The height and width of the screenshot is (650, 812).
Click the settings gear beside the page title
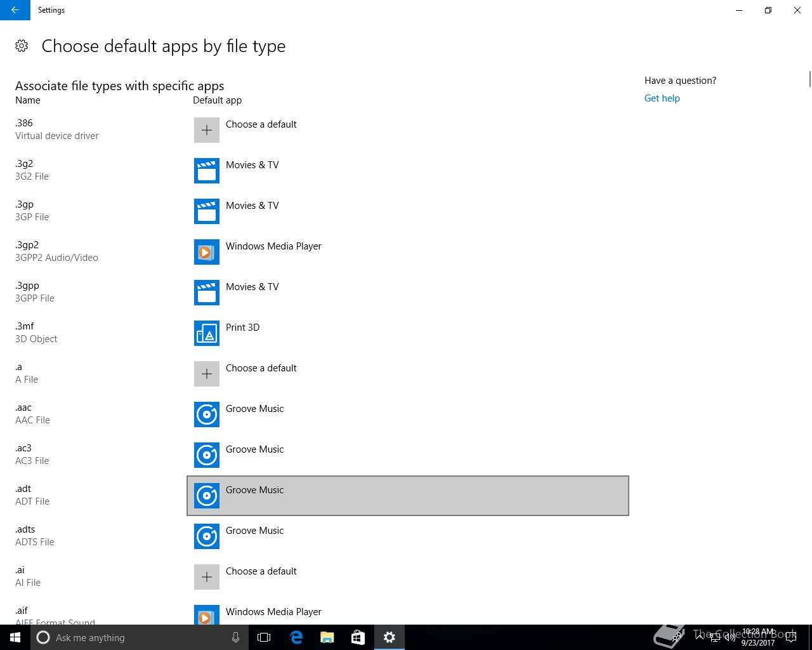coord(22,46)
